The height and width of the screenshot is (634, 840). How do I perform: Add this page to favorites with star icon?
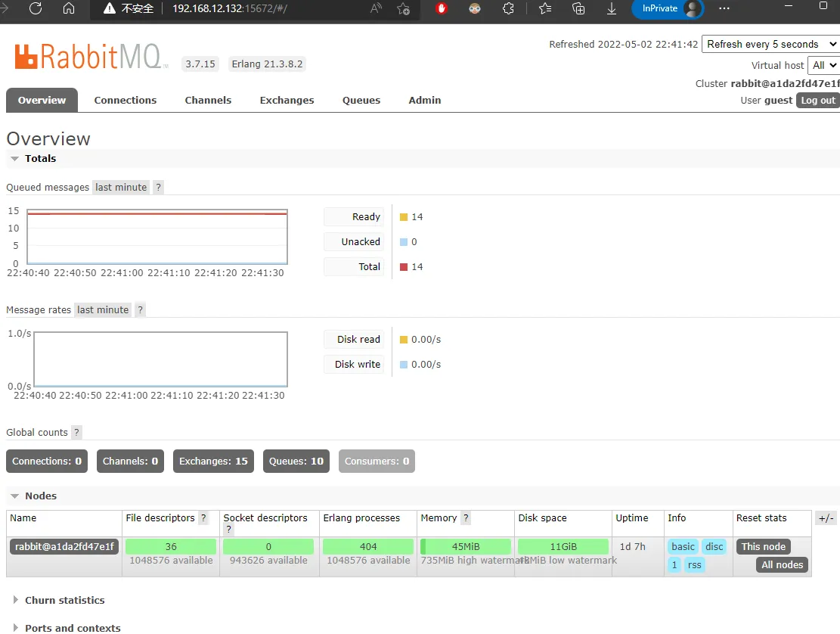pos(403,8)
